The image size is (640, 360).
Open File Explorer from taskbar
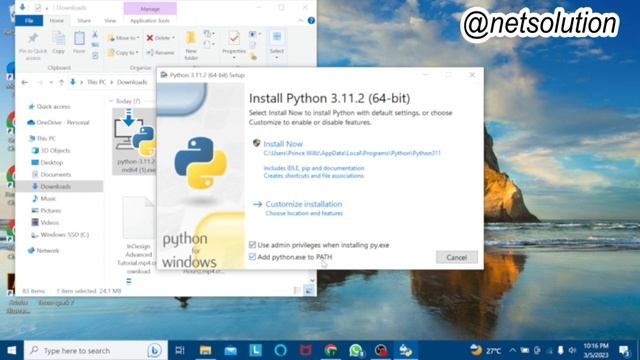(205, 350)
